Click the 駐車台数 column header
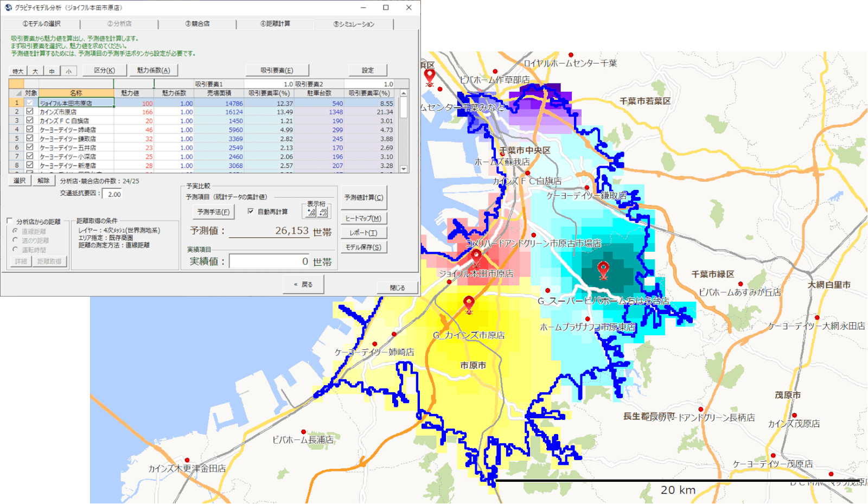 tap(319, 93)
